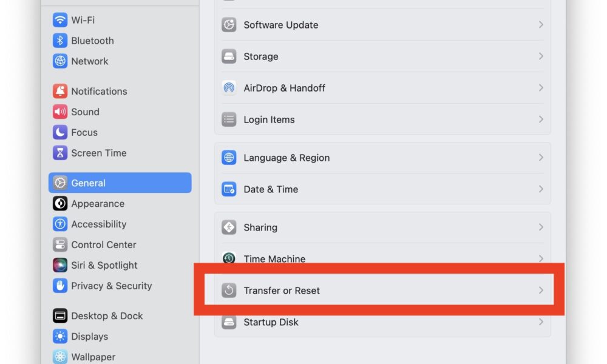
Task: Click the Wi-Fi icon in sidebar
Action: tap(60, 20)
